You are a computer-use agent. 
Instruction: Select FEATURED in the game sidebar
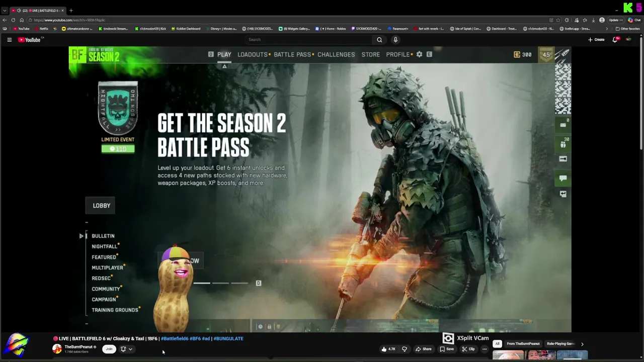pos(104,257)
